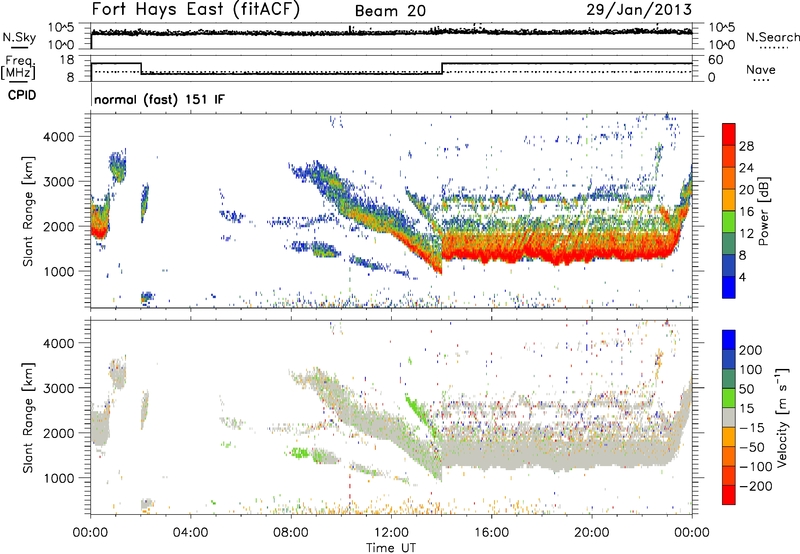Click the '08:00' time axis tick label

[290, 533]
